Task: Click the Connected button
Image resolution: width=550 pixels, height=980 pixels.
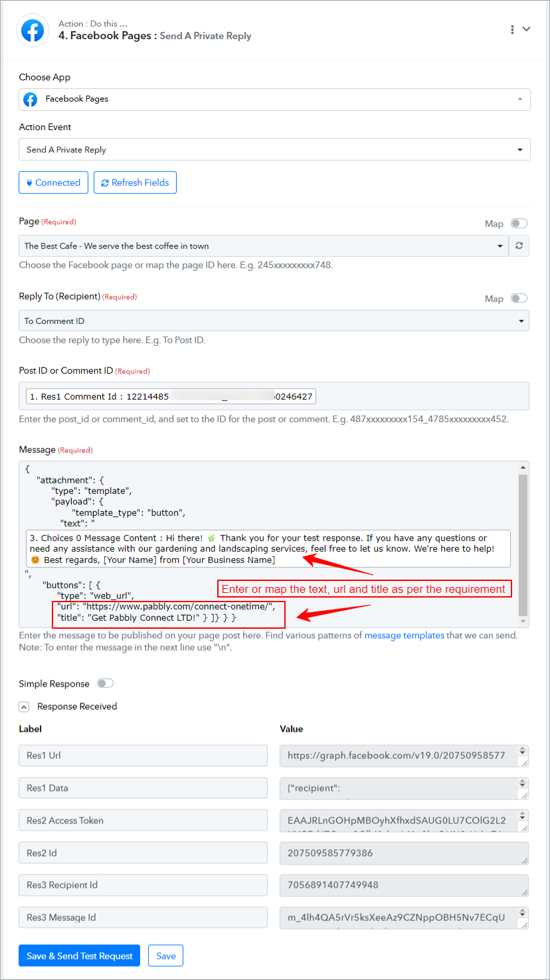Action: (53, 183)
